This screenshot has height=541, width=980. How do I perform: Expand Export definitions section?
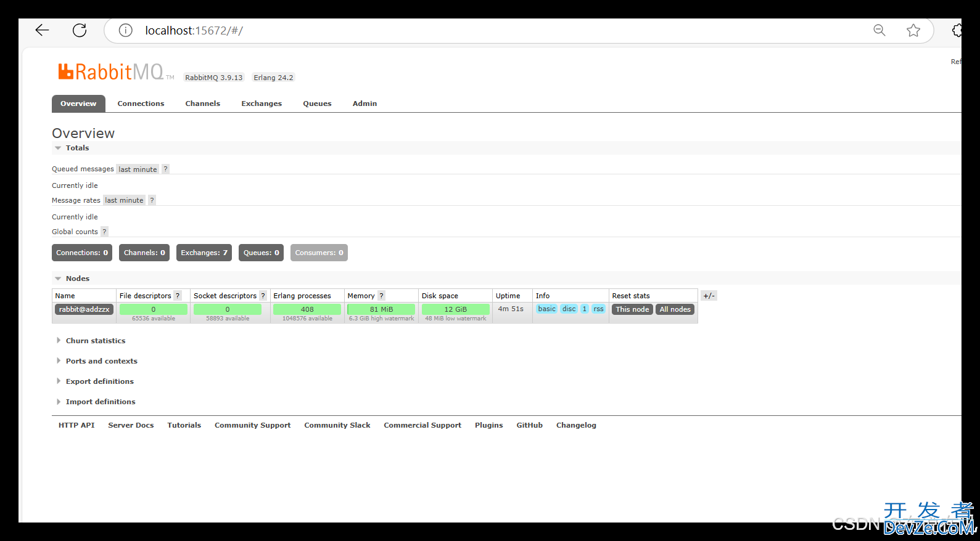(96, 381)
